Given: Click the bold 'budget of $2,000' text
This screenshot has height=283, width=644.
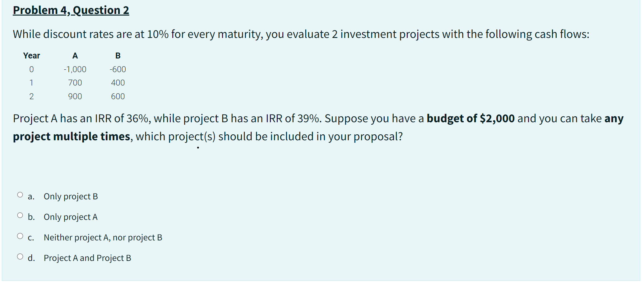Looking at the screenshot, I should point(470,118).
